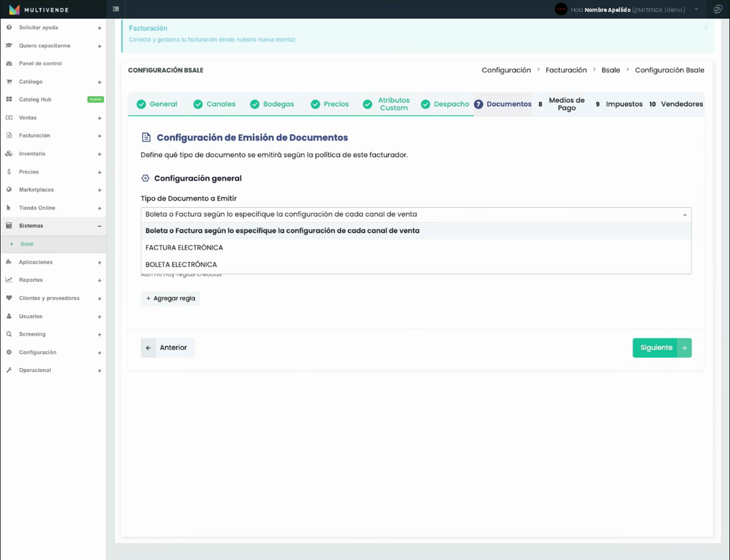The image size is (730, 560).
Task: Click the Screening magnifier icon
Action: [x=9, y=334]
